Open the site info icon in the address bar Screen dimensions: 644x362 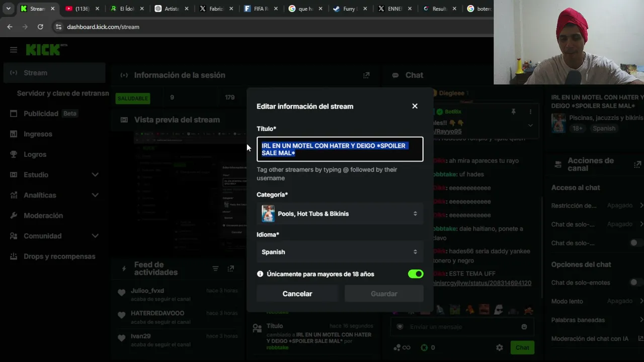(58, 27)
